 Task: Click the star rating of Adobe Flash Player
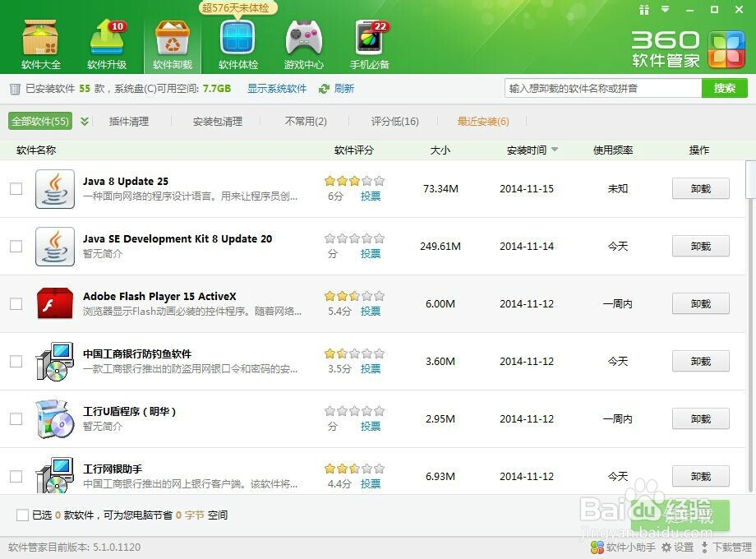[x=354, y=296]
